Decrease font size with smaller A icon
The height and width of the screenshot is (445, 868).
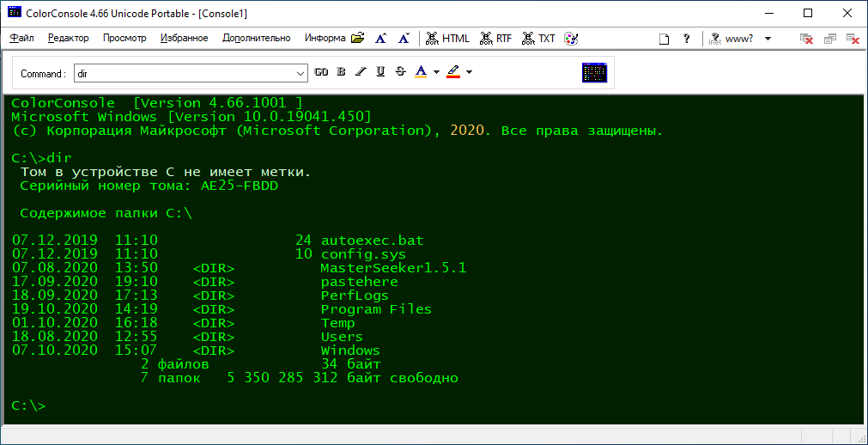pos(404,39)
